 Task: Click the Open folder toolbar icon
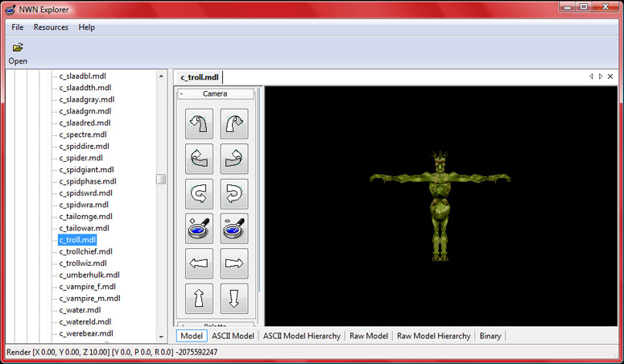[x=18, y=48]
